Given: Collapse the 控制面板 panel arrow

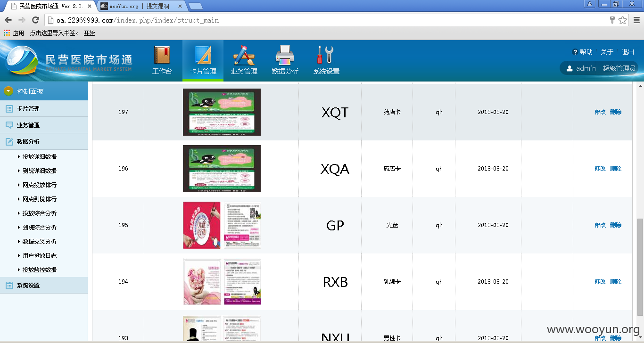Looking at the screenshot, I should 8,91.
